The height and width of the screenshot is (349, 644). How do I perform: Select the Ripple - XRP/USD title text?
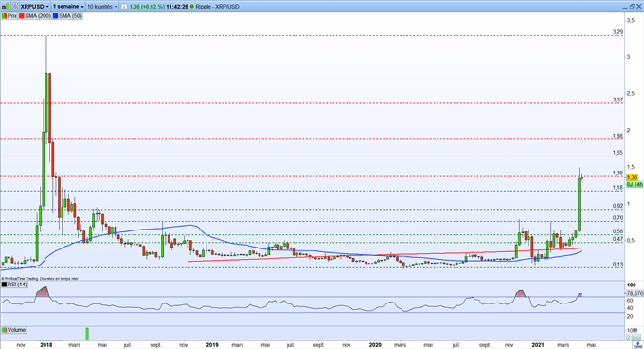(217, 7)
